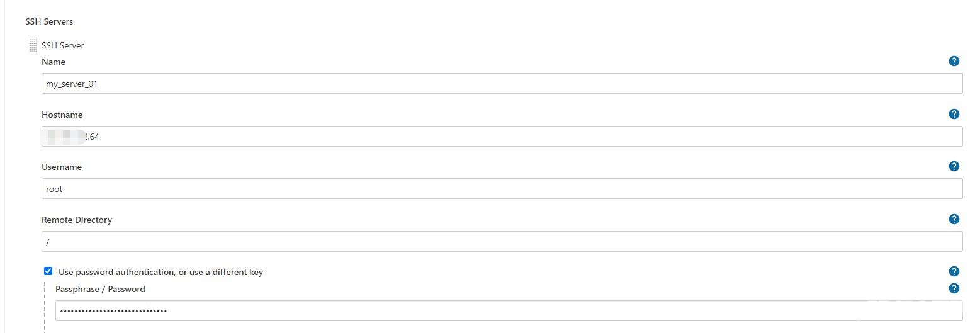This screenshot has width=980, height=333.
Task: View help for Remote Directory
Action: tap(954, 219)
